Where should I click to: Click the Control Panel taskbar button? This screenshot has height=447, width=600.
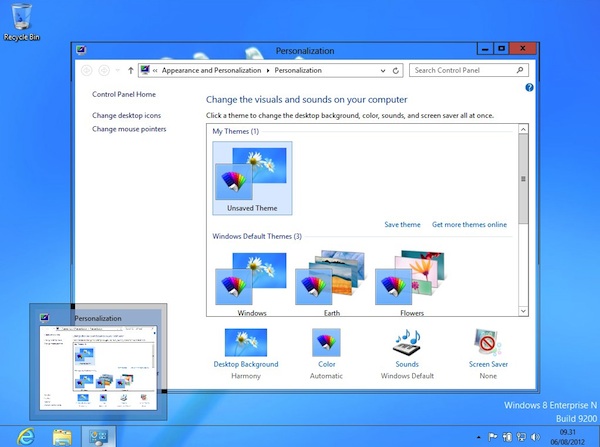pos(98,437)
